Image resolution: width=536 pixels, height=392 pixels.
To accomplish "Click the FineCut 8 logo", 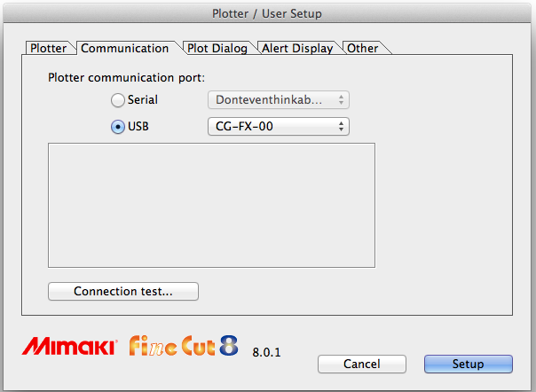I will pos(184,345).
